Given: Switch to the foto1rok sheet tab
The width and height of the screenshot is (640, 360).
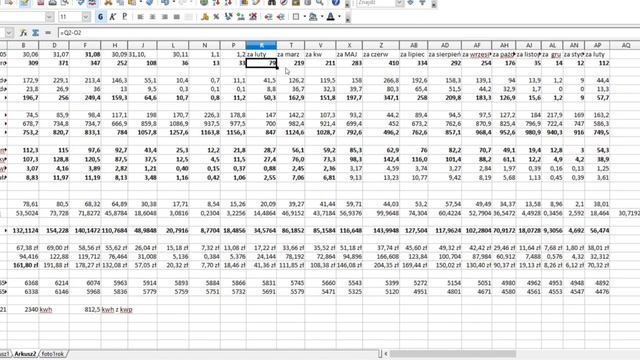Looking at the screenshot, I should (53, 354).
